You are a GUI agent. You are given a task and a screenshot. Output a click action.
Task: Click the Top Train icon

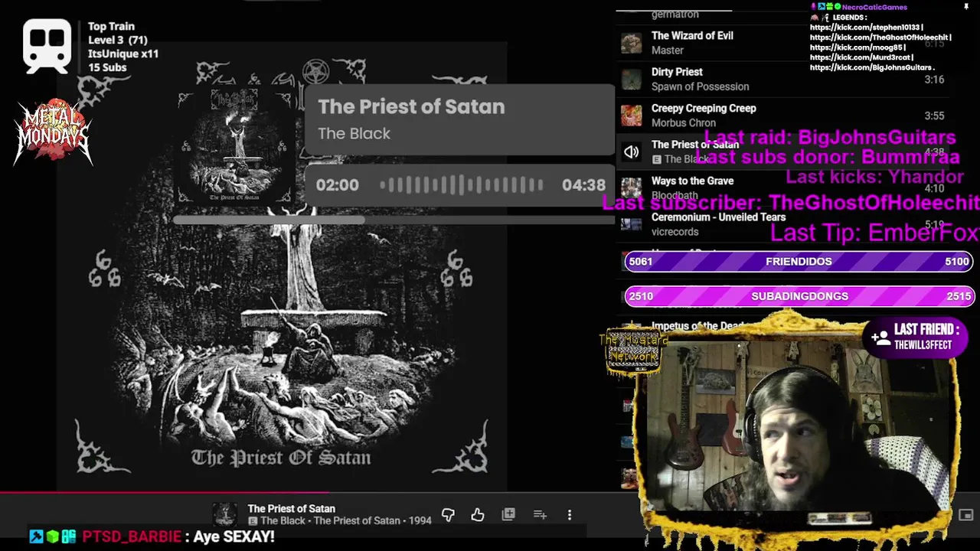pyautogui.click(x=47, y=47)
